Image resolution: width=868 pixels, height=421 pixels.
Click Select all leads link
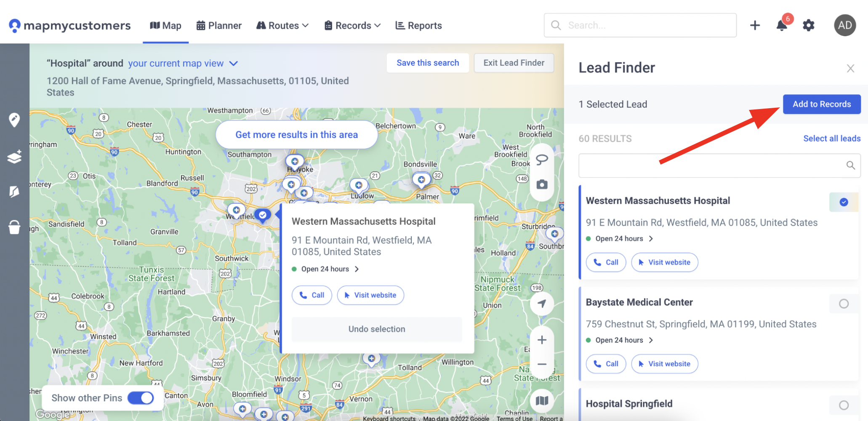832,139
